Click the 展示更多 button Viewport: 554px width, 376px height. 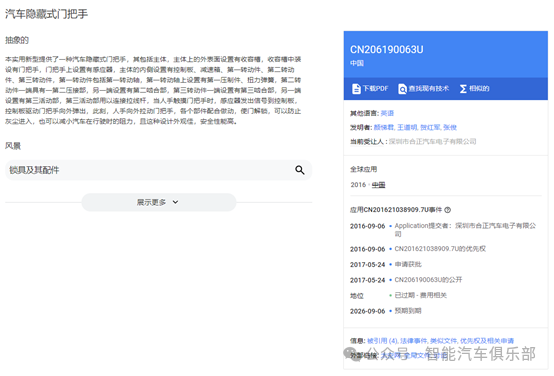point(159,202)
